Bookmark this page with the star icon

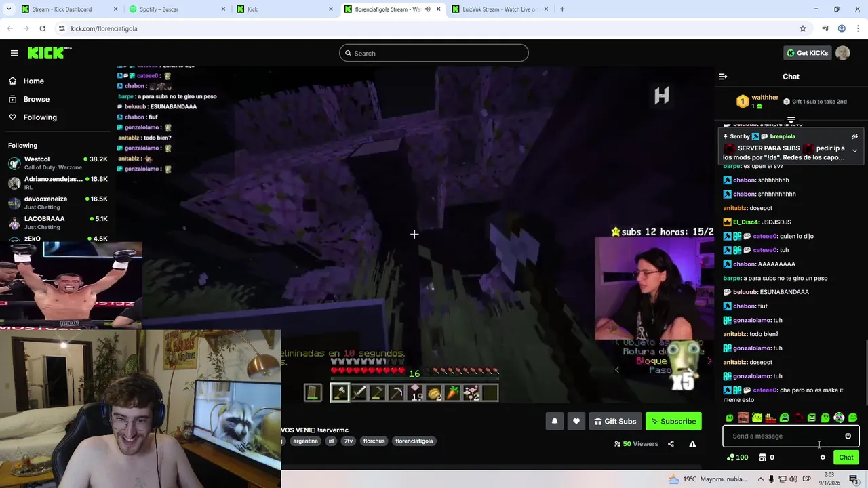pyautogui.click(x=803, y=28)
